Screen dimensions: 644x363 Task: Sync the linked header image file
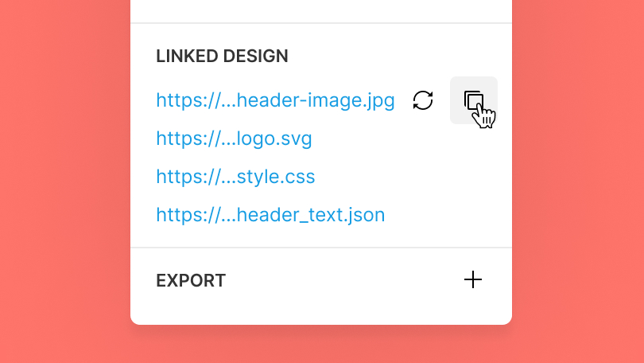423,100
